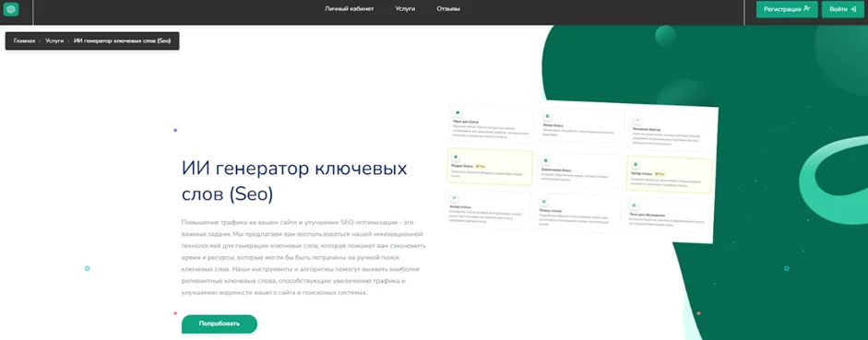Click the large heading ИИ генератор ключевых слов
Screen dimensions: 868x340
pyautogui.click(x=294, y=181)
